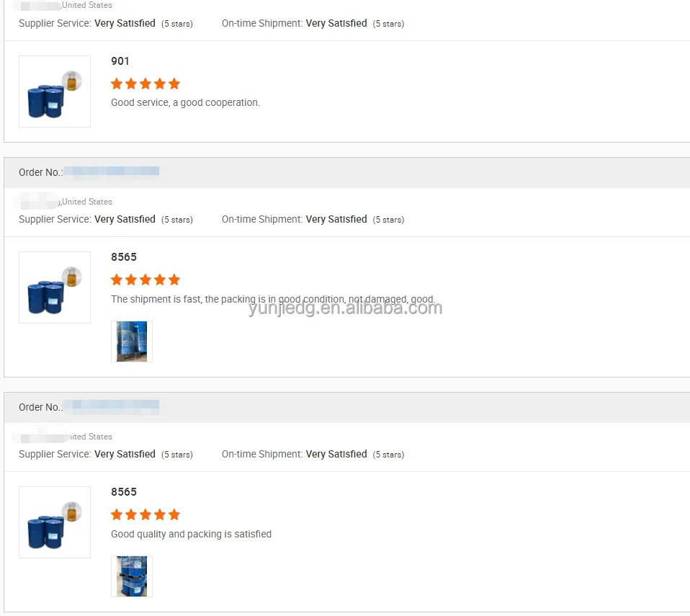Click the 901 product title

[x=120, y=61]
